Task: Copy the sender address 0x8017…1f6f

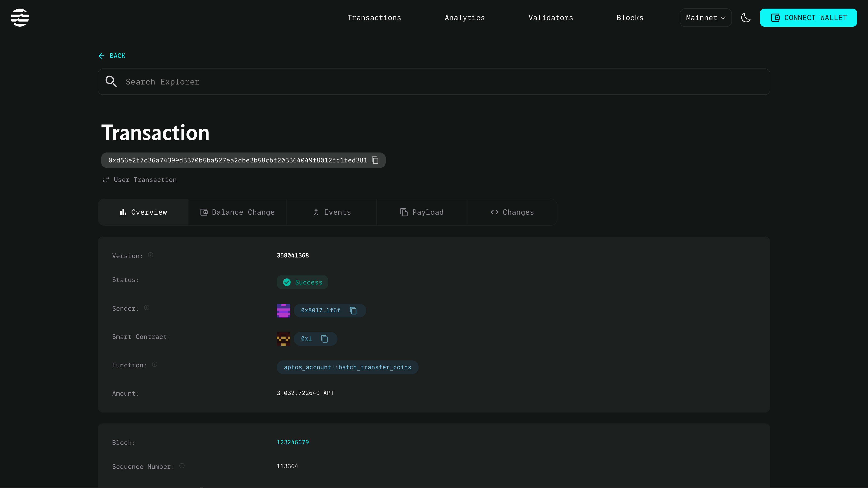Action: [353, 310]
